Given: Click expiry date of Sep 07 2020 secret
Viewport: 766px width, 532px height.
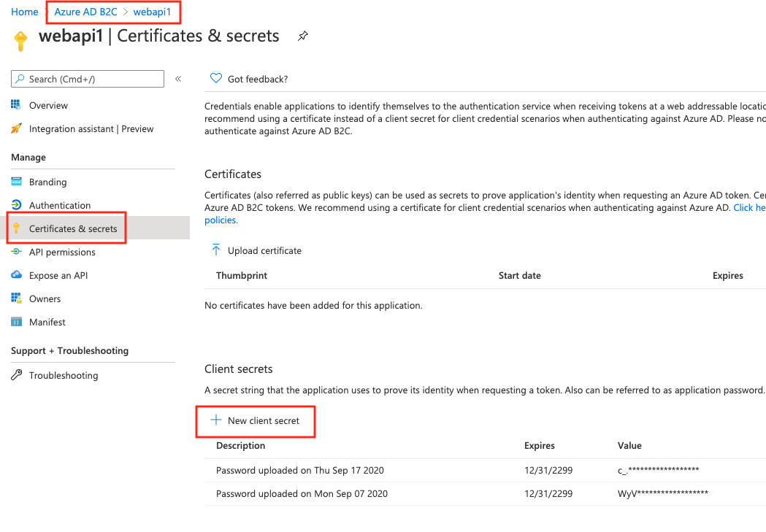Looking at the screenshot, I should [x=548, y=494].
